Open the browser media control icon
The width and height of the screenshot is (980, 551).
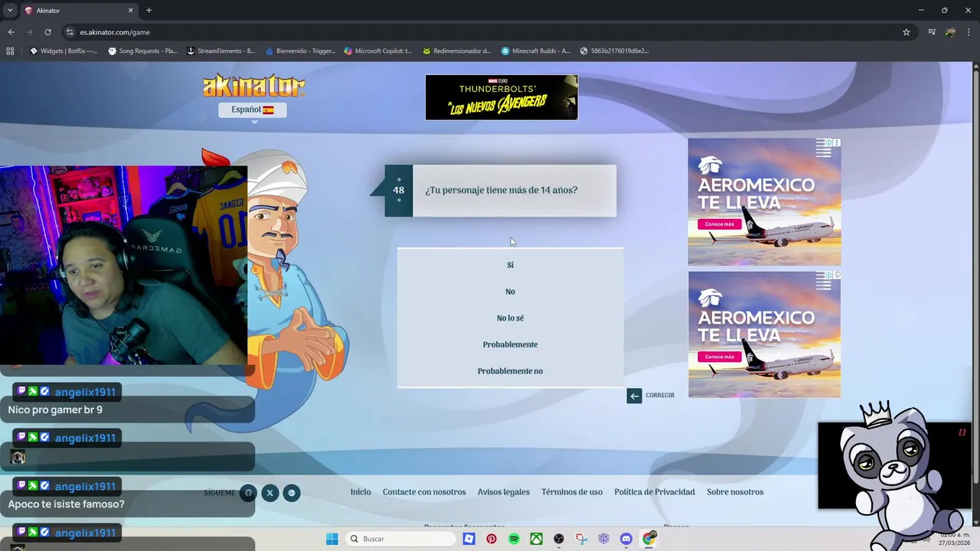pyautogui.click(x=932, y=32)
